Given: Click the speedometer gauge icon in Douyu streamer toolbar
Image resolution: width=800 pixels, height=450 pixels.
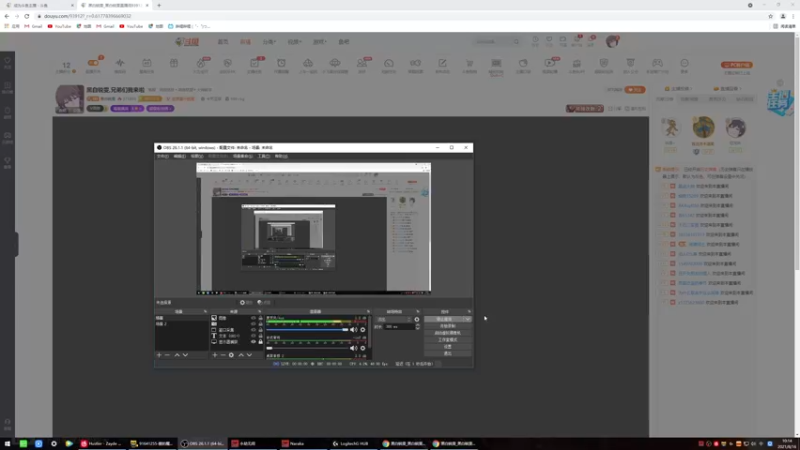Looking at the screenshot, I should (389, 63).
